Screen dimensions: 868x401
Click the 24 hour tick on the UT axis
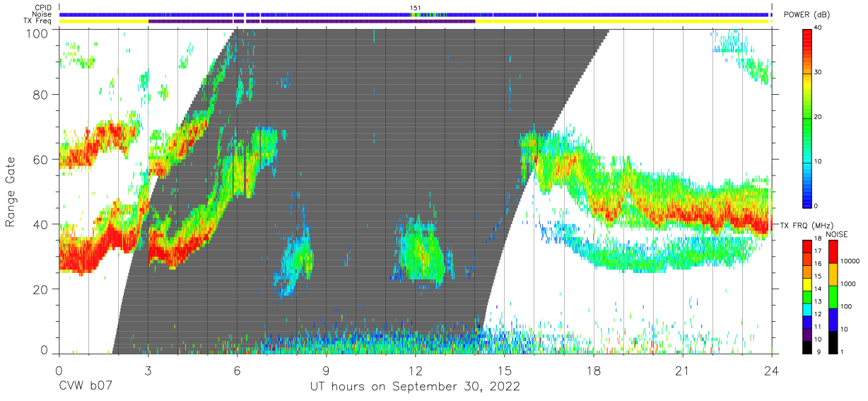(771, 370)
